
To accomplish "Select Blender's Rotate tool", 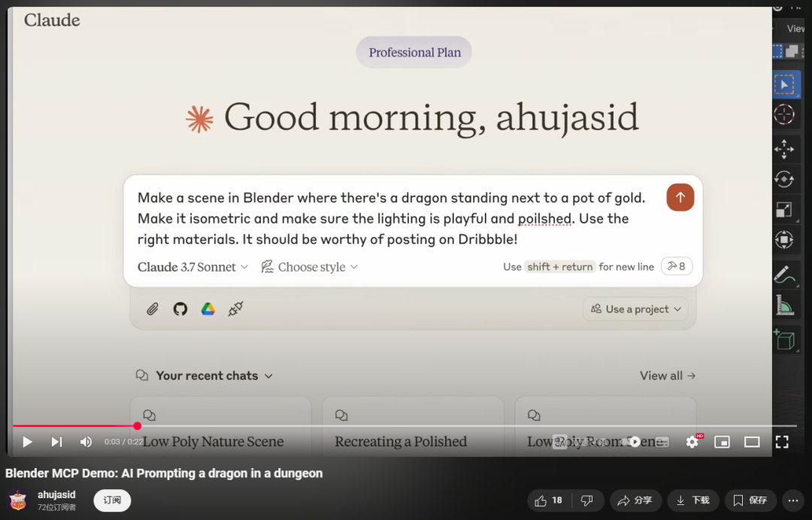I will (x=784, y=179).
